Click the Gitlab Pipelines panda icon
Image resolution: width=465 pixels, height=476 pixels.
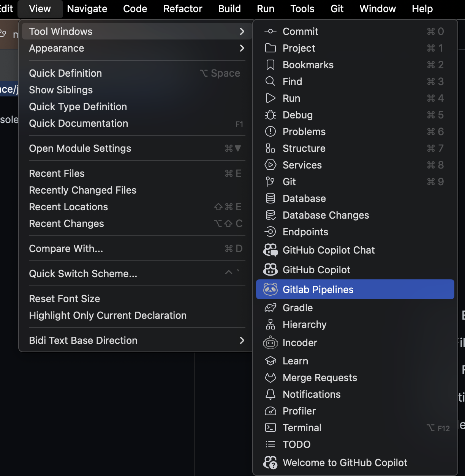coord(270,290)
